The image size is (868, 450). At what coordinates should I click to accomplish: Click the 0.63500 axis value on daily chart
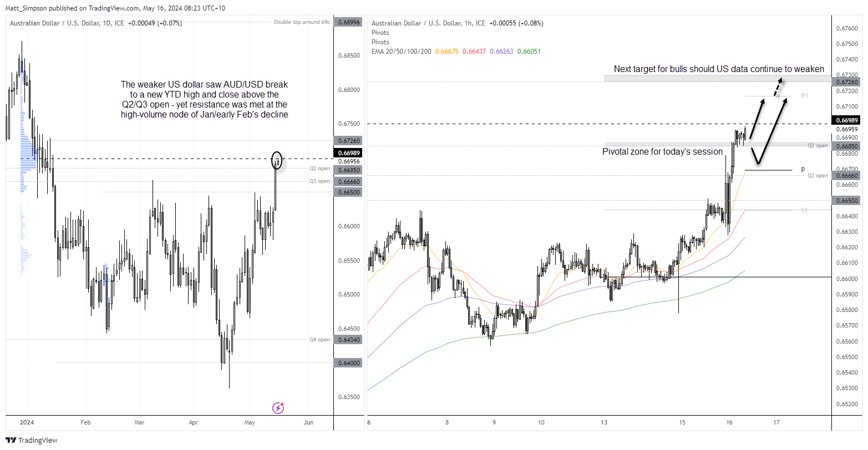[x=348, y=397]
